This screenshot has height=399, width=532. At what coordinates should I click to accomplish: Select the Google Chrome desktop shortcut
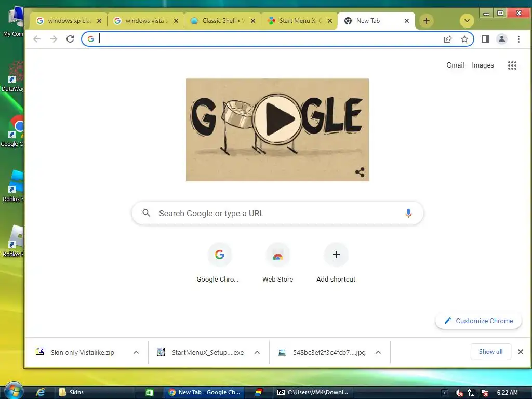click(12, 131)
